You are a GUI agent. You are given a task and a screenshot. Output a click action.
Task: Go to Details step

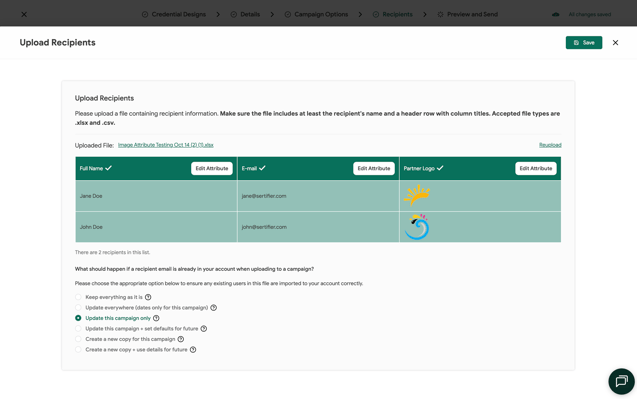pyautogui.click(x=245, y=14)
